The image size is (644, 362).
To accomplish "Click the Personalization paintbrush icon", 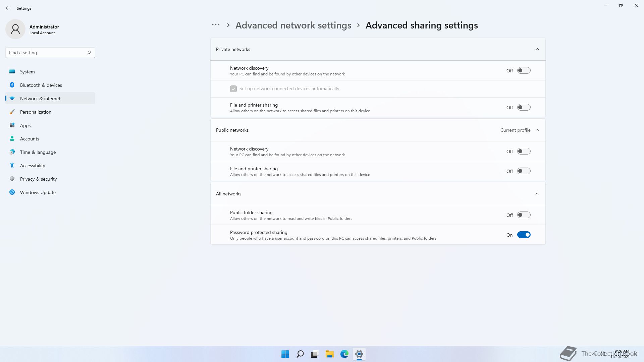I will [12, 112].
